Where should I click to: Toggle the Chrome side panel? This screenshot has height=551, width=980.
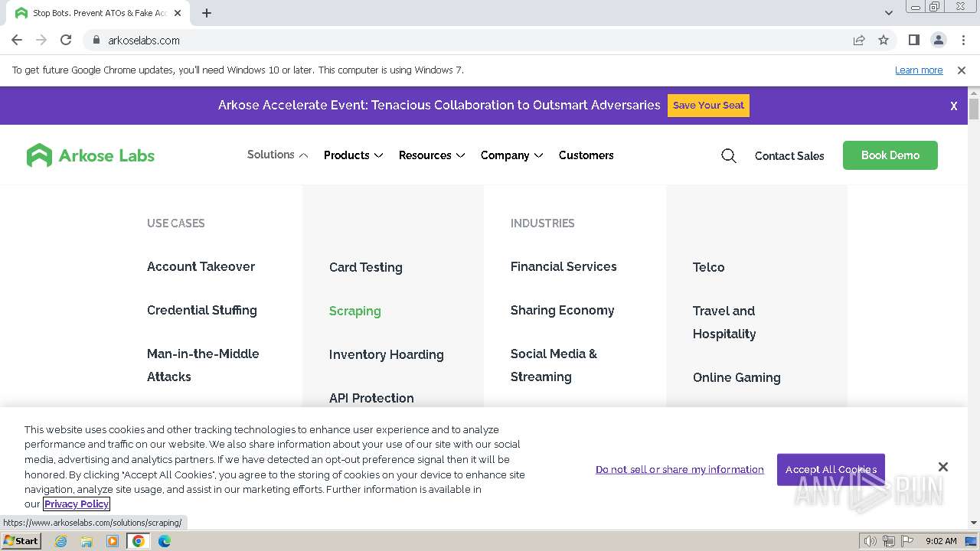(913, 40)
